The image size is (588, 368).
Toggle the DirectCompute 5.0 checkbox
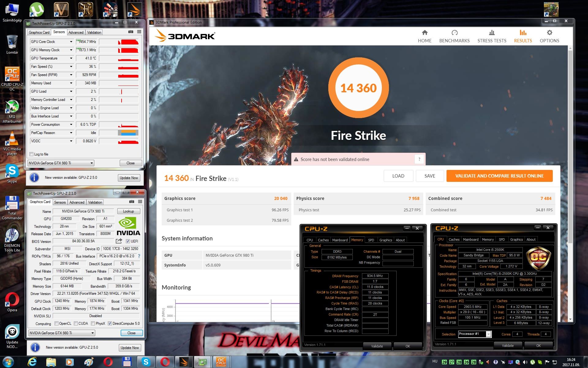[110, 324]
